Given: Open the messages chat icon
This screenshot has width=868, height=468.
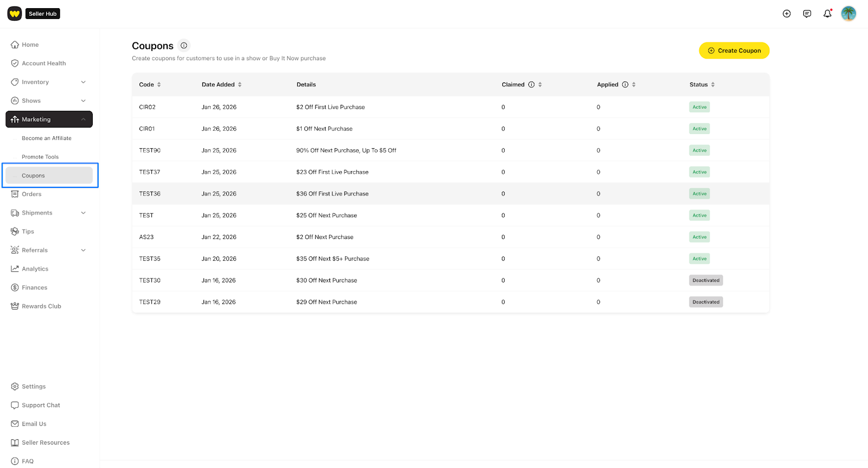Looking at the screenshot, I should 807,14.
